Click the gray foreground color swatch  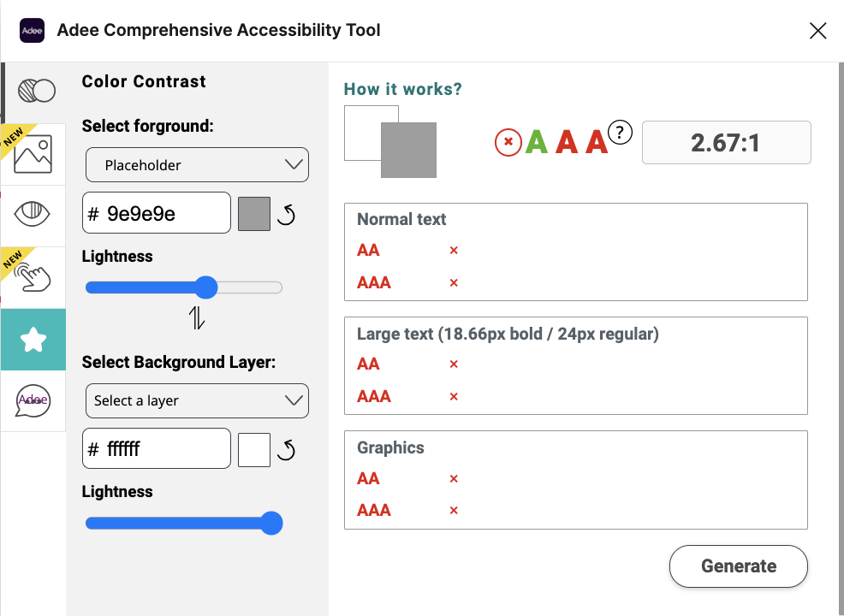click(x=254, y=214)
